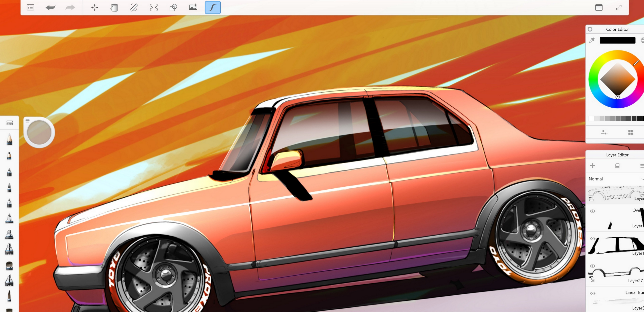Click the UI window toggle icon
Image resolution: width=644 pixels, height=312 pixels.
pos(599,8)
